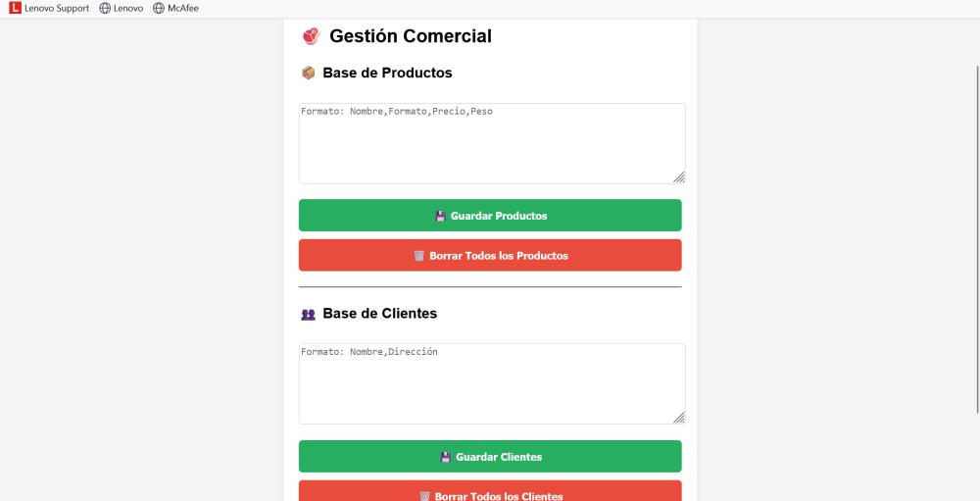The image size is (980, 501).
Task: Click the Gestión Comercial page heading
Action: point(411,36)
